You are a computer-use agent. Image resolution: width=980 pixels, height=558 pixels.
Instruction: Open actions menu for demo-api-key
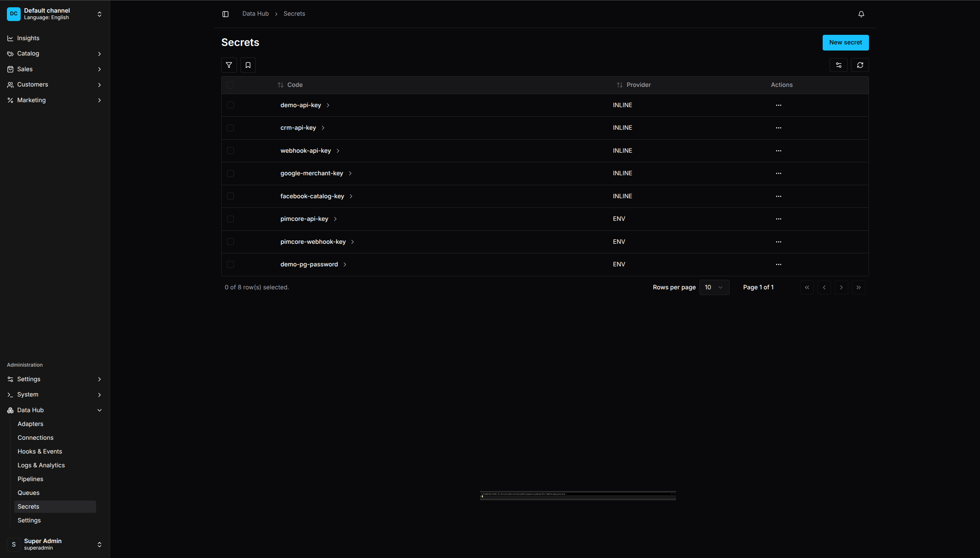point(778,105)
